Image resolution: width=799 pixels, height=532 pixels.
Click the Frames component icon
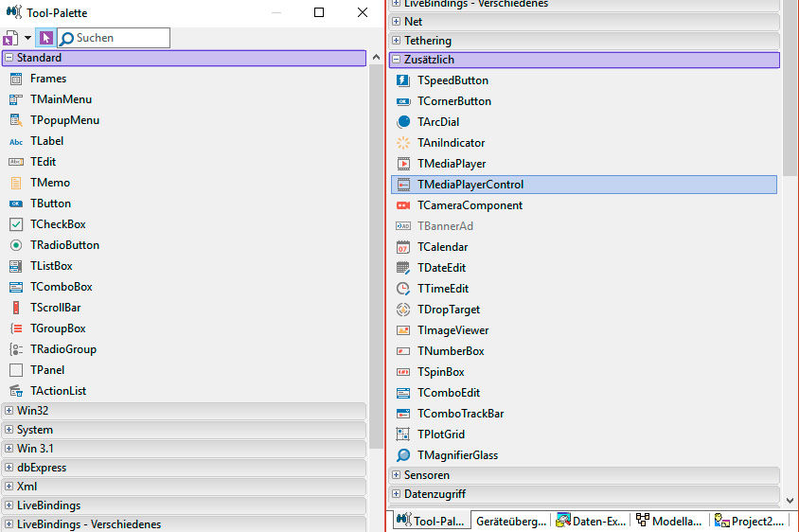click(x=16, y=79)
